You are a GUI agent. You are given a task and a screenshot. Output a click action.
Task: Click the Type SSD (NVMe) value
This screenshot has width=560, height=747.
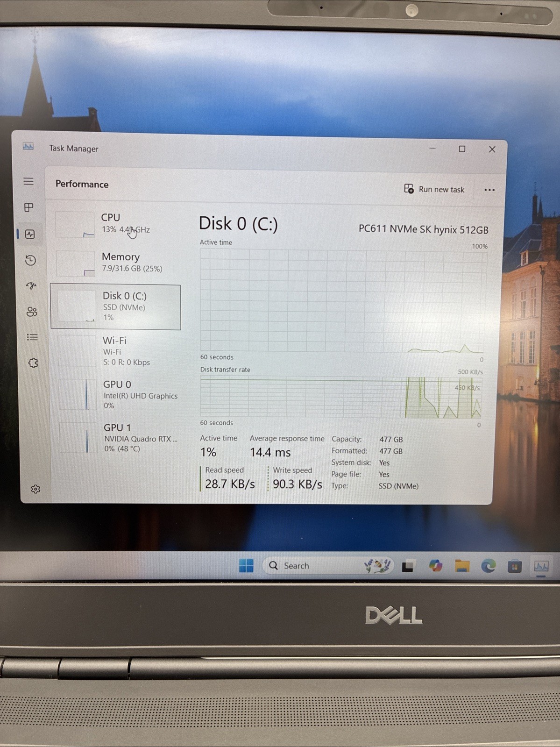(398, 486)
